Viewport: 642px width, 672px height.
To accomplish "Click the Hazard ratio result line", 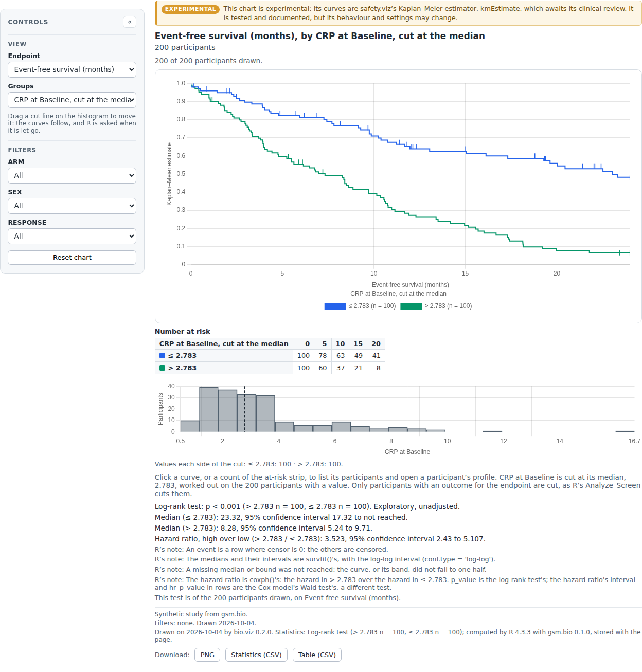I will pyautogui.click(x=320, y=539).
